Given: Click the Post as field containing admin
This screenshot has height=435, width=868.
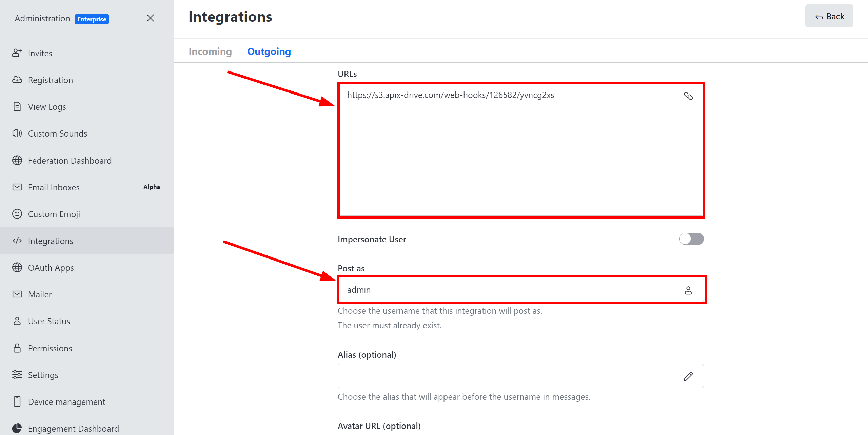Looking at the screenshot, I should click(x=521, y=290).
